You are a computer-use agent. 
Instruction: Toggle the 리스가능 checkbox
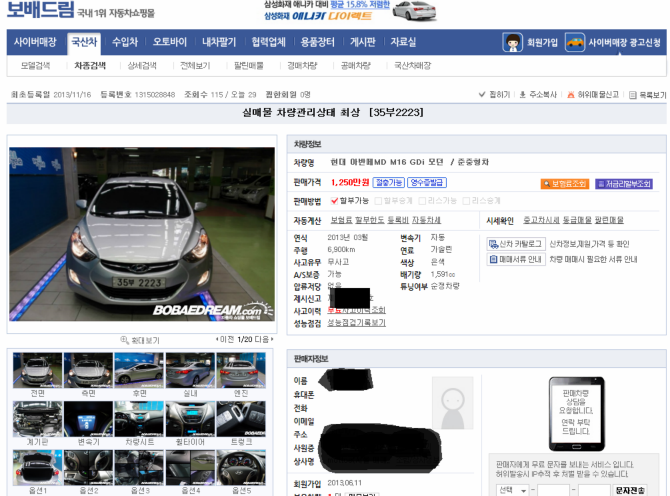pos(422,201)
